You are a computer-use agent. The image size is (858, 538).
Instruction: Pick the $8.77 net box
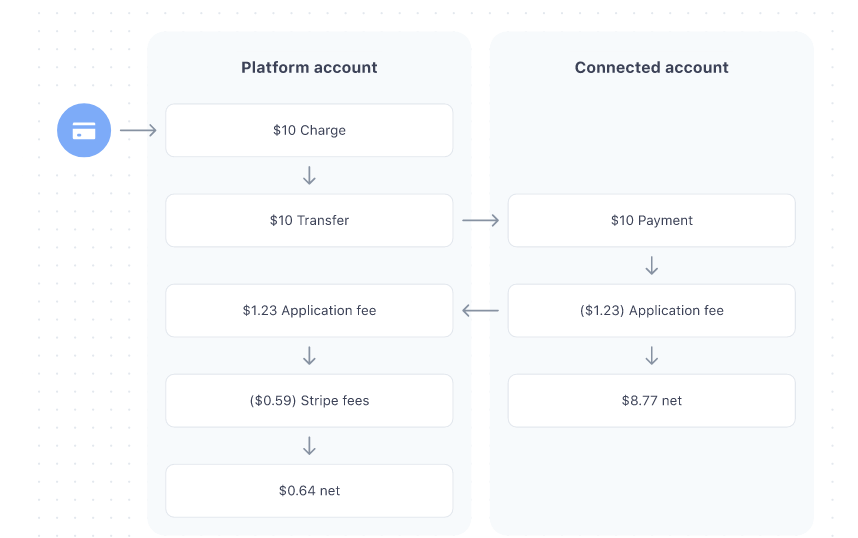point(652,401)
